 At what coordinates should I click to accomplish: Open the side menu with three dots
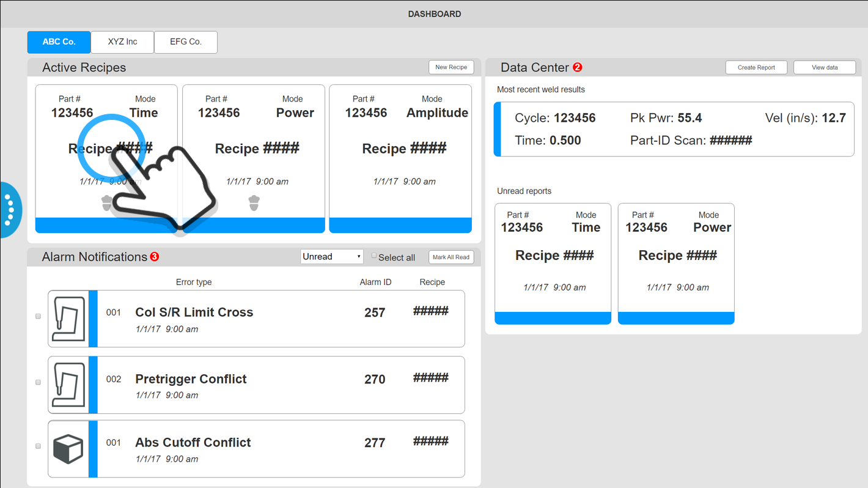click(10, 210)
